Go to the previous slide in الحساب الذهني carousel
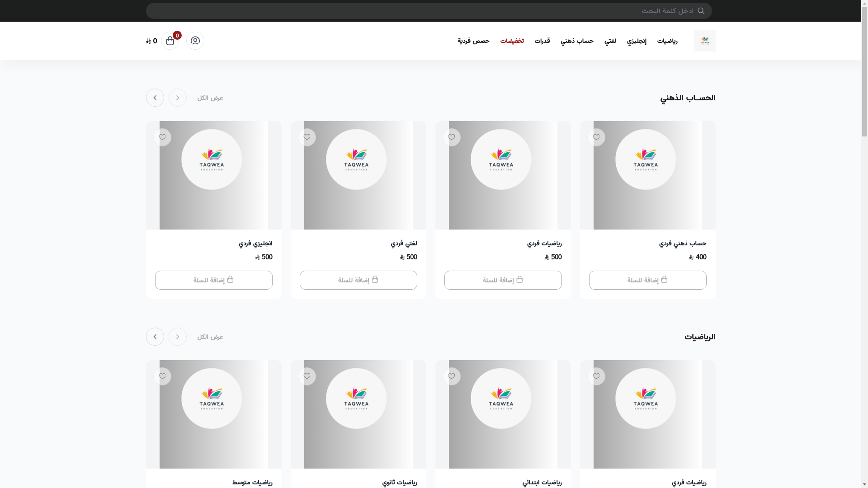Viewport: 868px width, 488px height. point(178,98)
